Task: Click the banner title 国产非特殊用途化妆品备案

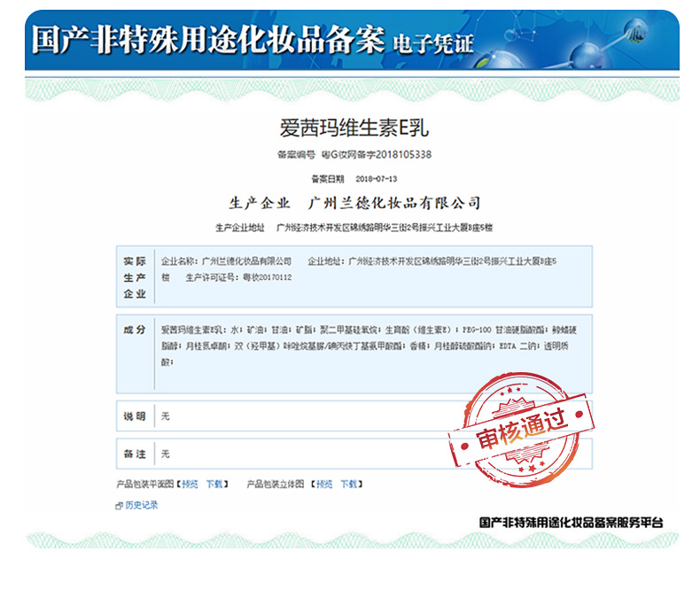Action: (x=208, y=40)
